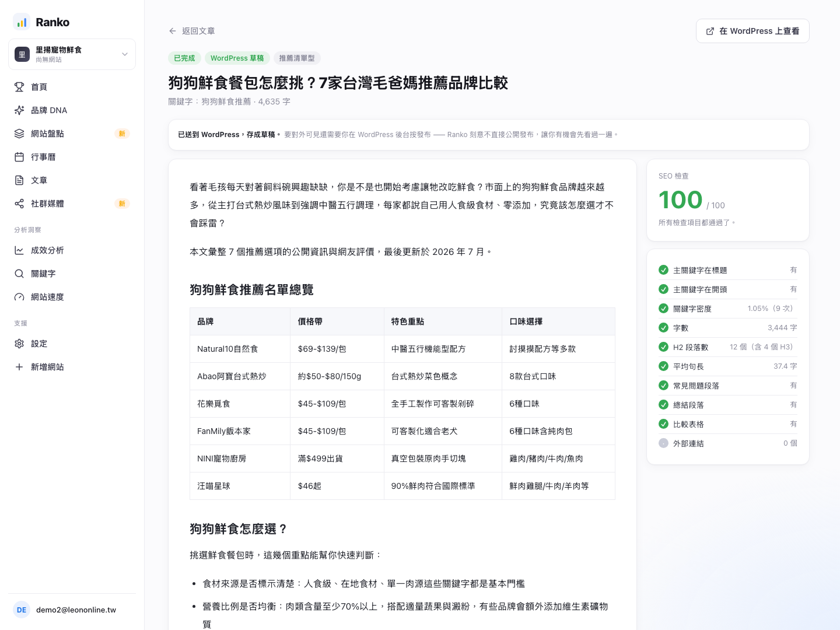Select 行事曆 from the sidebar

point(72,157)
